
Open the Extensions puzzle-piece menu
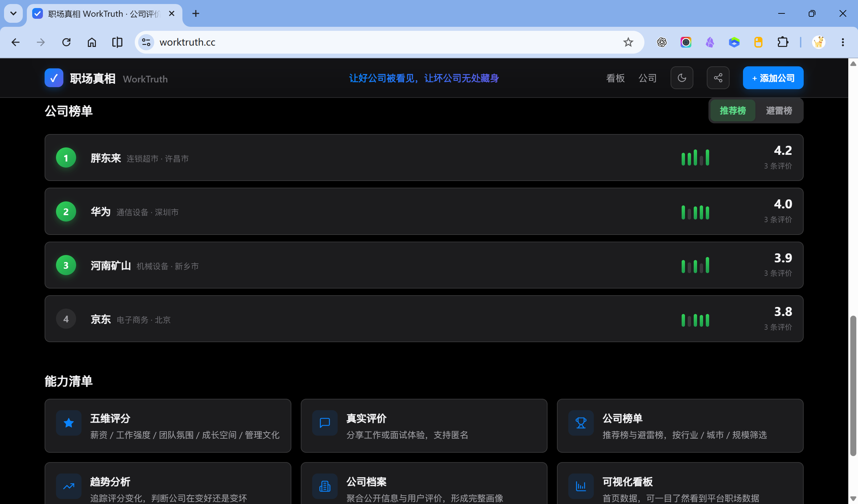pos(783,42)
